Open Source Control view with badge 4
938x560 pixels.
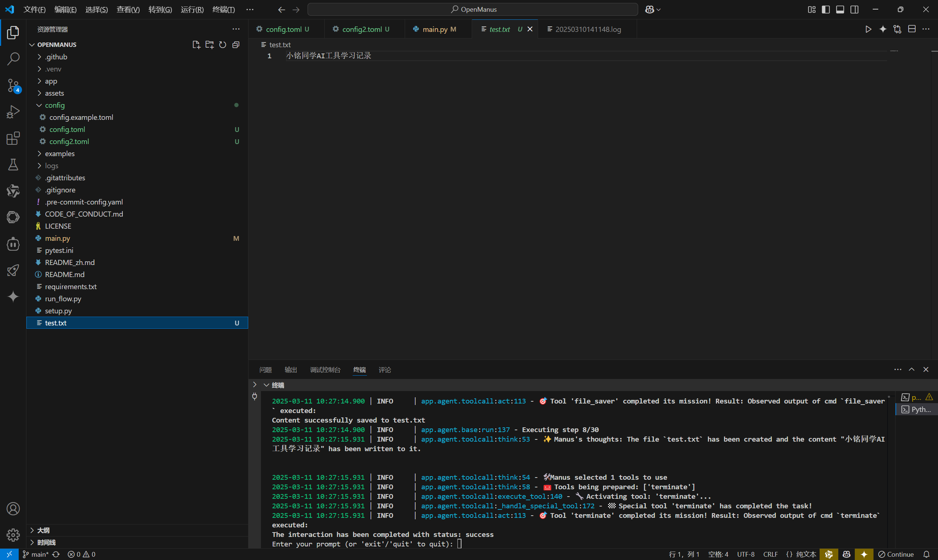[13, 85]
